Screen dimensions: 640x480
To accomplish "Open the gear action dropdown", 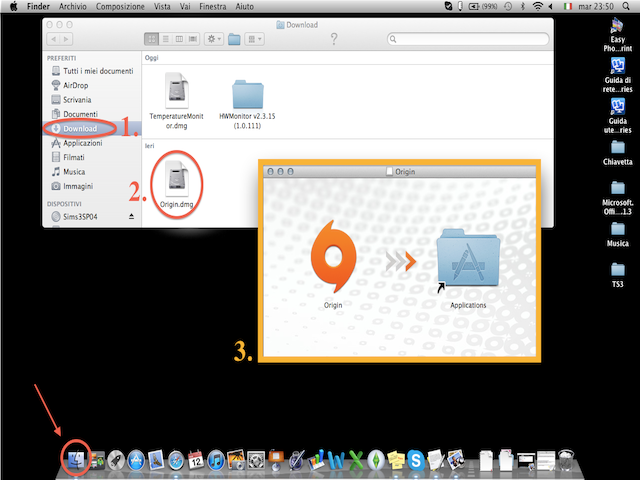I will click(214, 39).
